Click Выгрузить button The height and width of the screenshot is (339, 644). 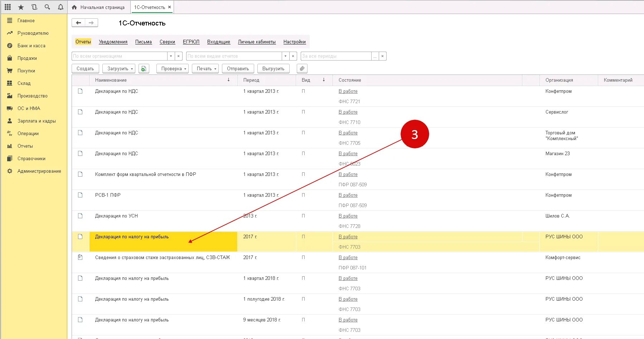[x=273, y=68]
